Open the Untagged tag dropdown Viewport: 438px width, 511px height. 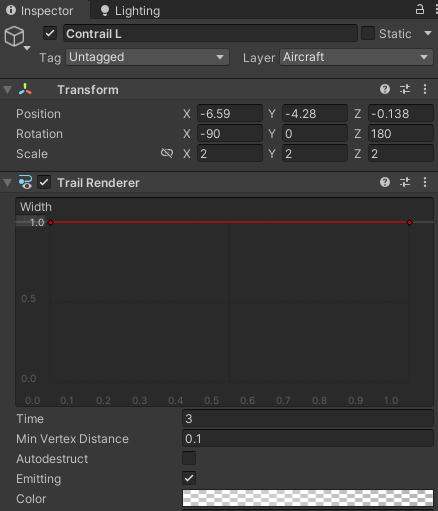coord(147,57)
